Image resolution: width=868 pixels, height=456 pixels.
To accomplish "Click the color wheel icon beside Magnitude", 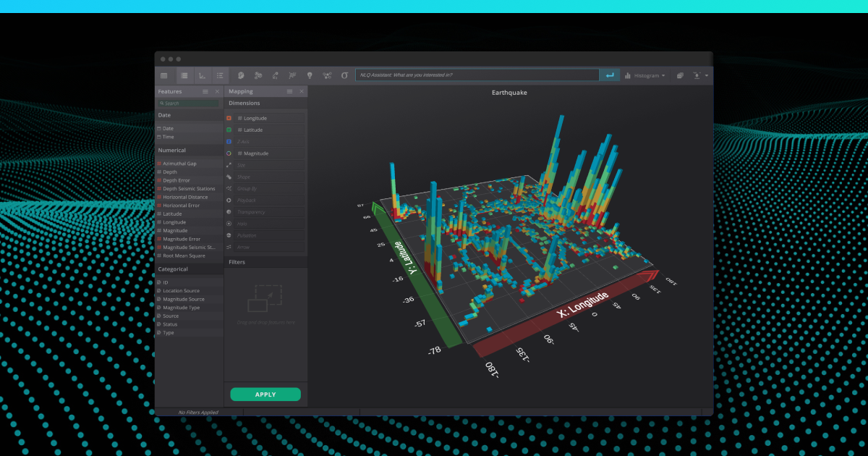I will (x=229, y=153).
